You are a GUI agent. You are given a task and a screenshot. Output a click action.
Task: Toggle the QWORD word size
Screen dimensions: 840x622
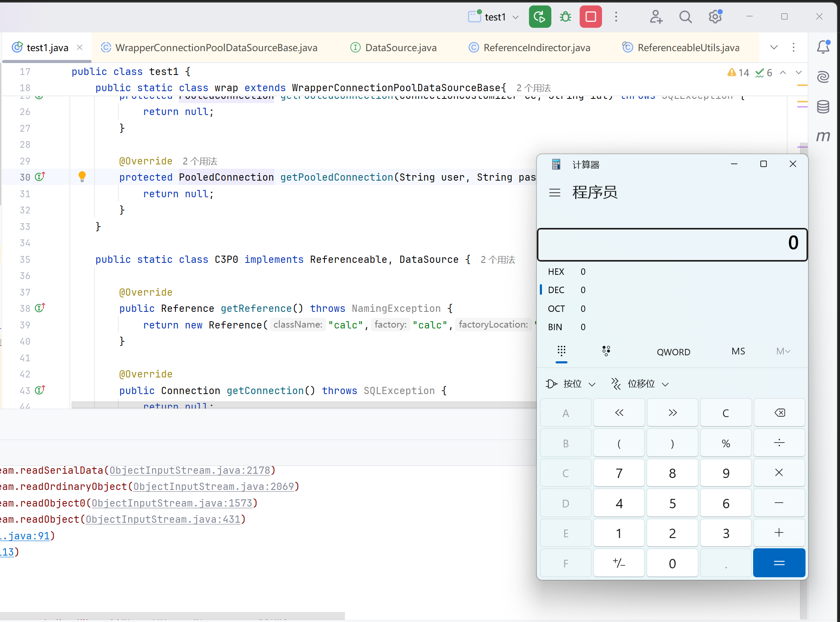[x=674, y=352]
